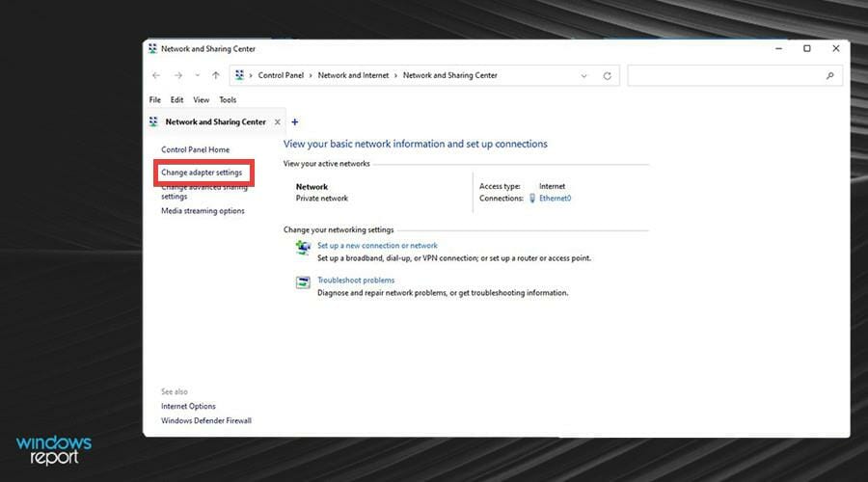Focus the Control Panel search box
This screenshot has width=868, height=482.
(x=735, y=76)
